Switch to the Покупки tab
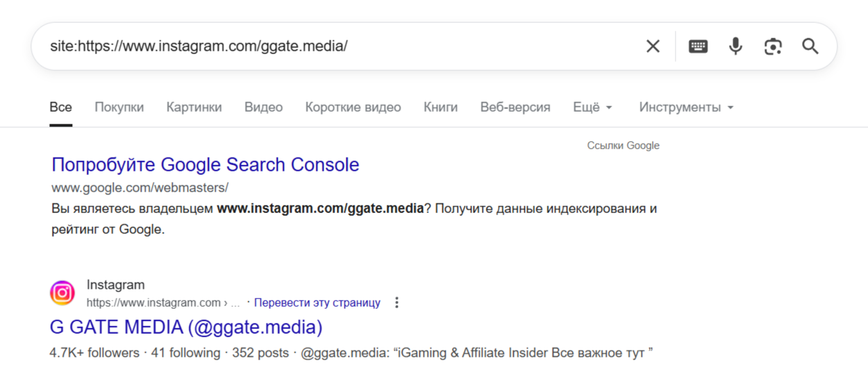Screen dimensions: 868x390 (119, 108)
